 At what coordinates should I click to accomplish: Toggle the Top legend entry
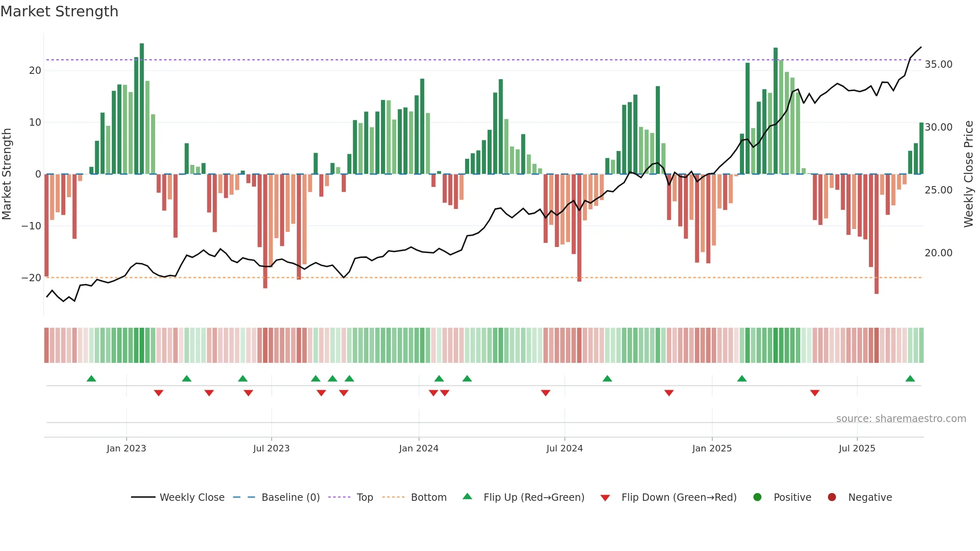pos(351,497)
